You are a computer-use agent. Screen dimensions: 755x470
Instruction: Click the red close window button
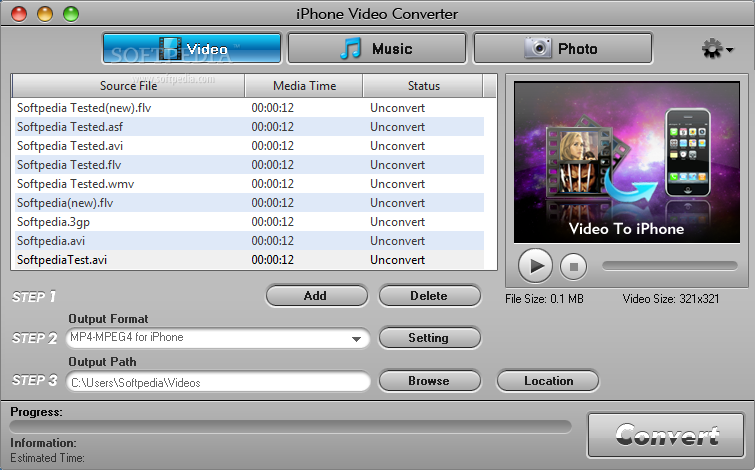19,13
